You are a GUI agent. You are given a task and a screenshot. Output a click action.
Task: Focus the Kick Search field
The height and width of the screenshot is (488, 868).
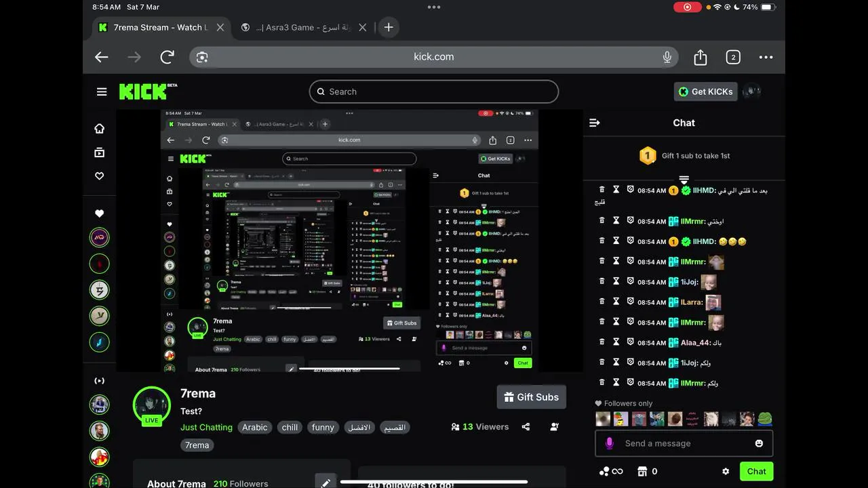tap(434, 91)
